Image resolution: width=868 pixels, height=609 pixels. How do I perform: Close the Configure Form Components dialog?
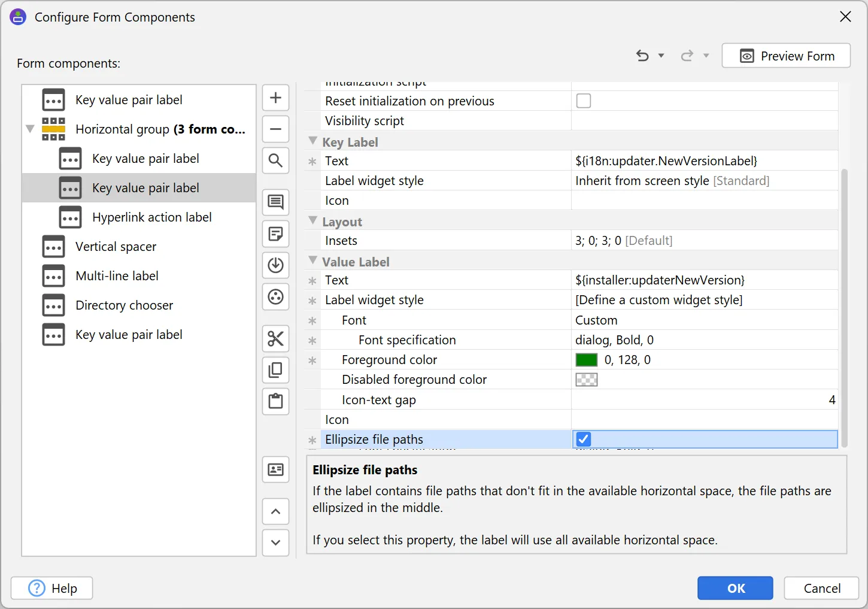click(x=845, y=17)
